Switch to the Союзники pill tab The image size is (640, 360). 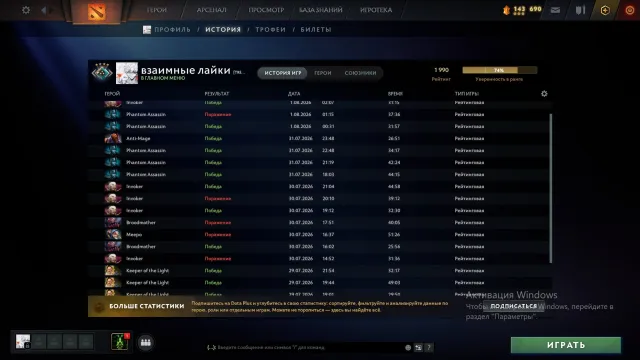coord(360,73)
